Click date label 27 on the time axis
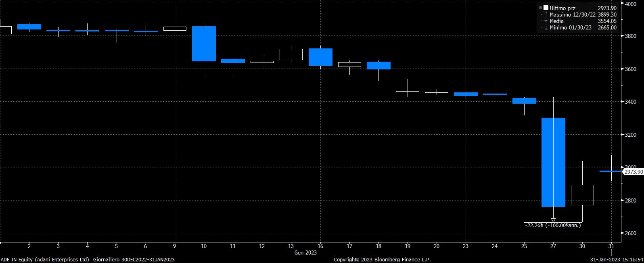Image resolution: width=644 pixels, height=263 pixels. click(553, 246)
